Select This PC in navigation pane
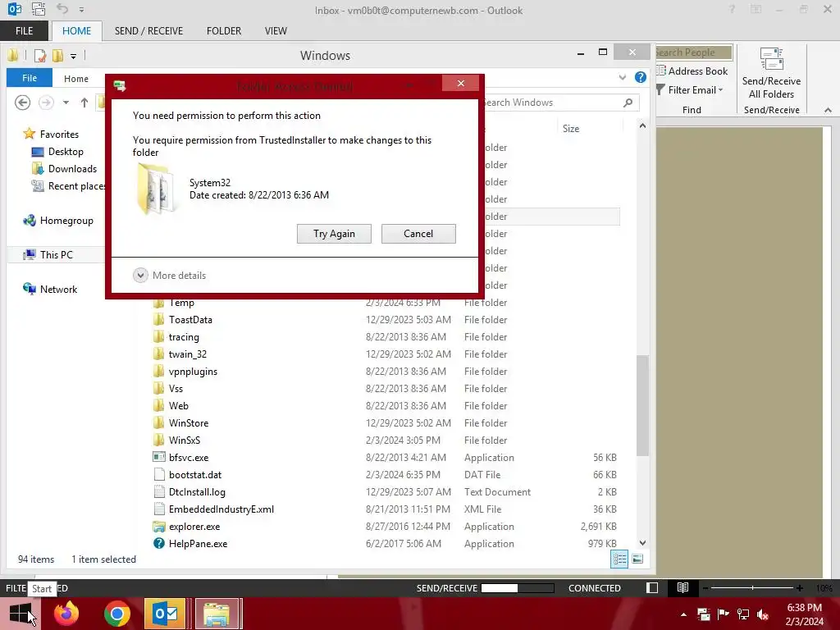 (48, 254)
